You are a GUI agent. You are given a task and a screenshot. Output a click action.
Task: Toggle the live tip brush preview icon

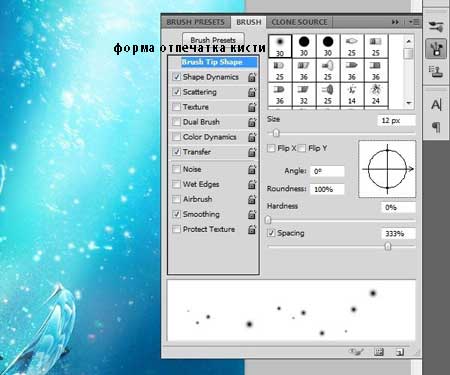356,352
